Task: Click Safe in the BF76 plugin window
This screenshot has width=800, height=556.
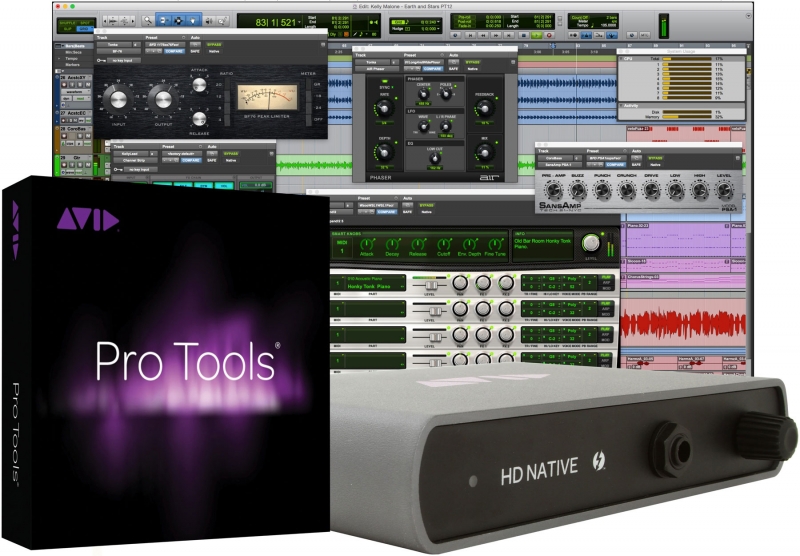Action: pos(195,51)
